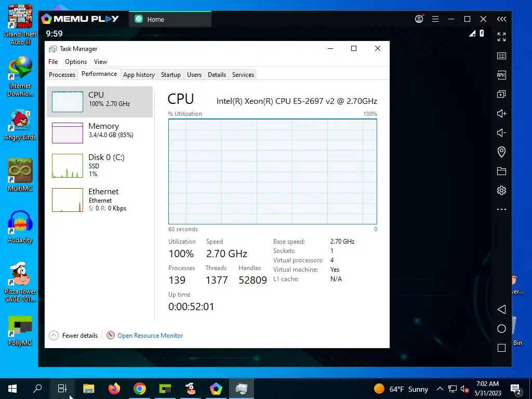Open the App history tab
This screenshot has width=532, height=399.
click(x=139, y=75)
